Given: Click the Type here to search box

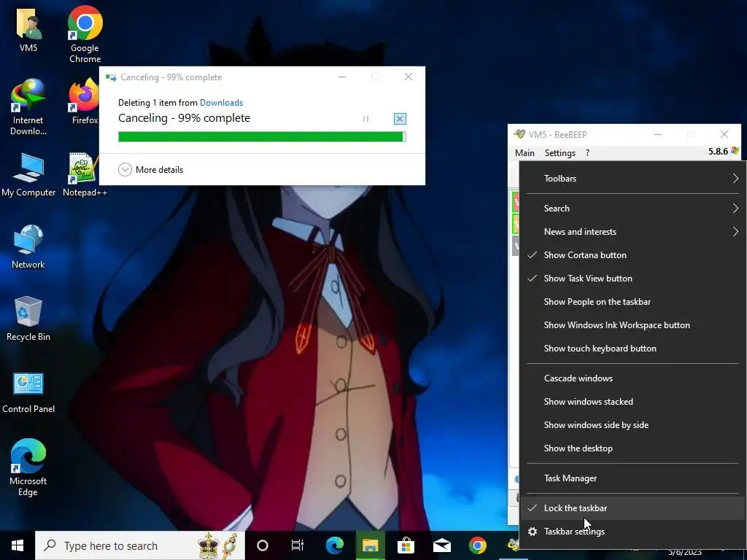Looking at the screenshot, I should 140,545.
